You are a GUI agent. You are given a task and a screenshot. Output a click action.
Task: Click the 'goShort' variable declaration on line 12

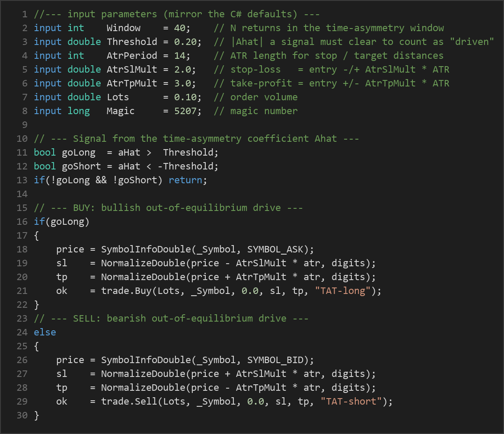tap(81, 166)
